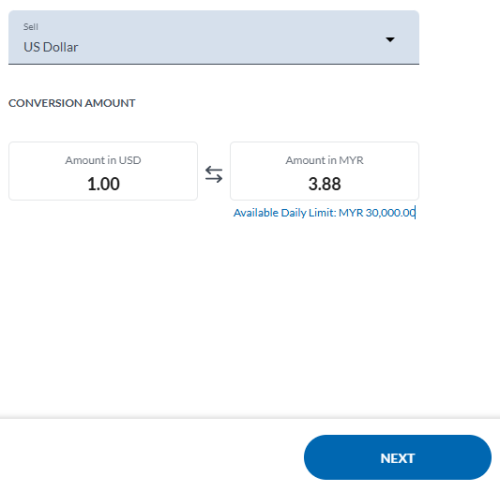
Task: Click the MYR 30,000.00 limit value
Action: [x=377, y=213]
